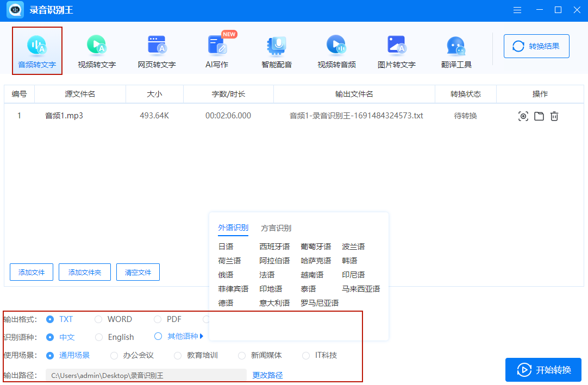This screenshot has height=385, width=588.
Task: Click the preview icon for 音频1.mp3
Action: [x=523, y=116]
